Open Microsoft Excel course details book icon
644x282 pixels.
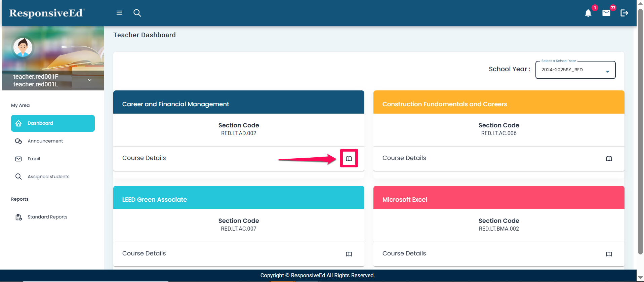click(x=609, y=254)
